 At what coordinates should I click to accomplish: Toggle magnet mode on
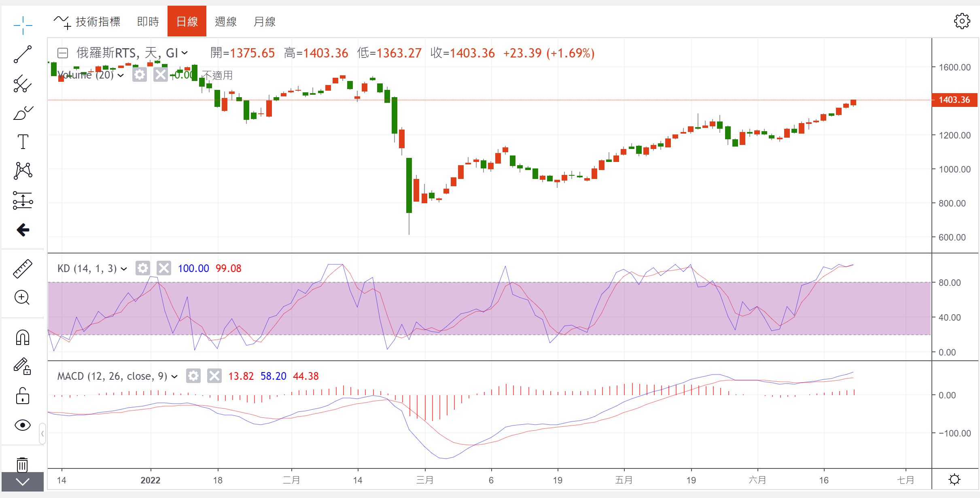(x=23, y=337)
